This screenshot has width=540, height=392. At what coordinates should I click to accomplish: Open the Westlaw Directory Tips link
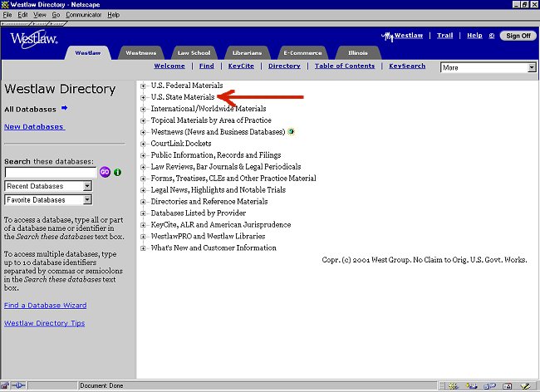pos(44,323)
